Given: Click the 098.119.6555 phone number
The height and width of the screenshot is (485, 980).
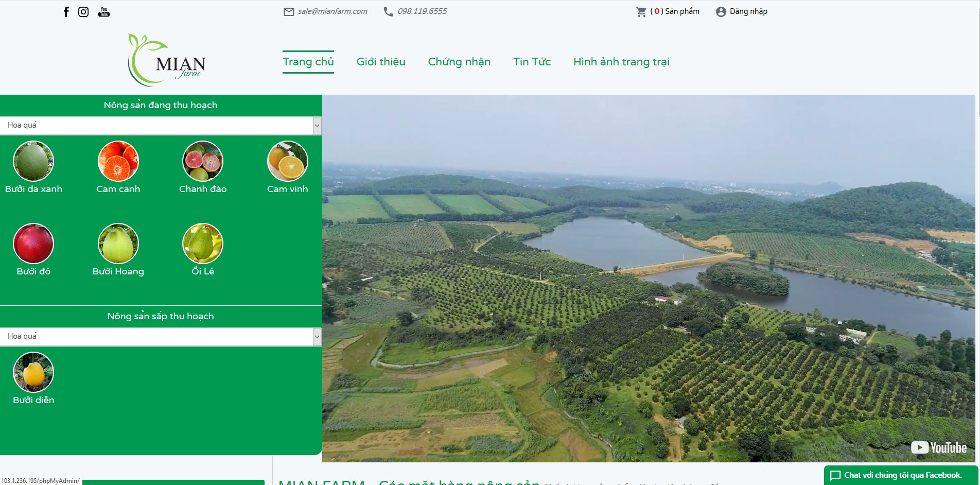Looking at the screenshot, I should (422, 11).
